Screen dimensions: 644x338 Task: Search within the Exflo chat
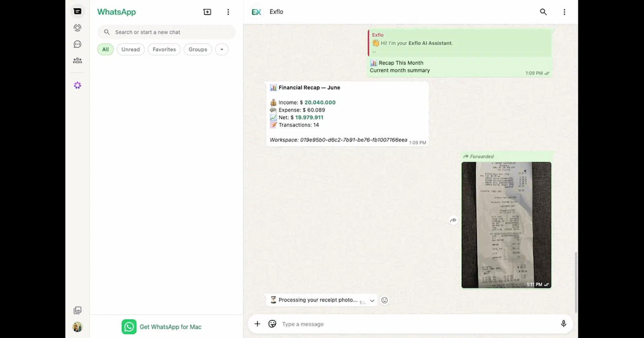543,12
